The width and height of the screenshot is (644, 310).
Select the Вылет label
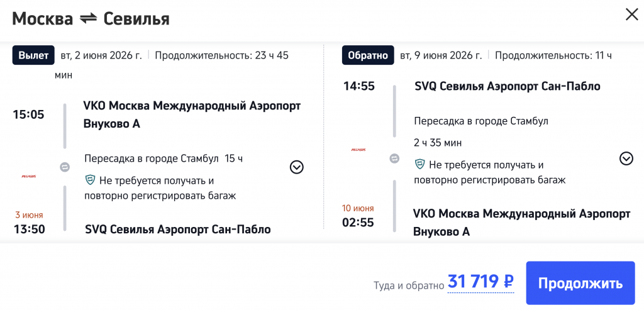click(33, 55)
